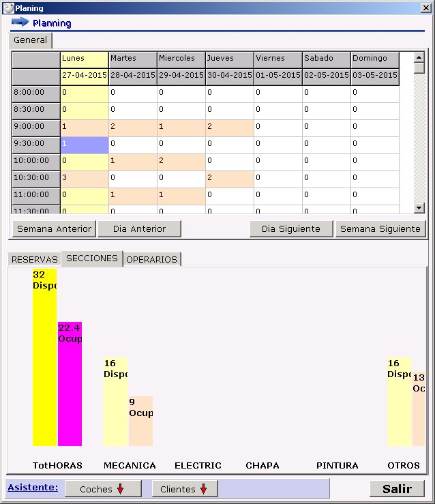435x504 pixels.
Task: Select the 8:30:00 row header
Action: pos(36,111)
